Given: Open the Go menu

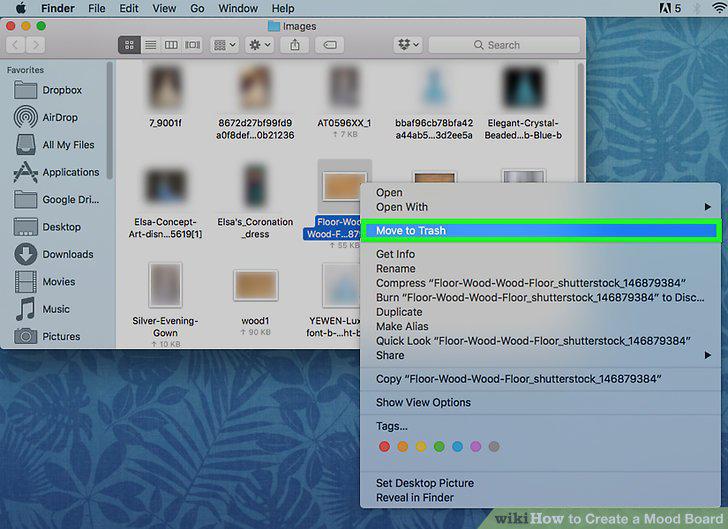Looking at the screenshot, I should point(197,8).
